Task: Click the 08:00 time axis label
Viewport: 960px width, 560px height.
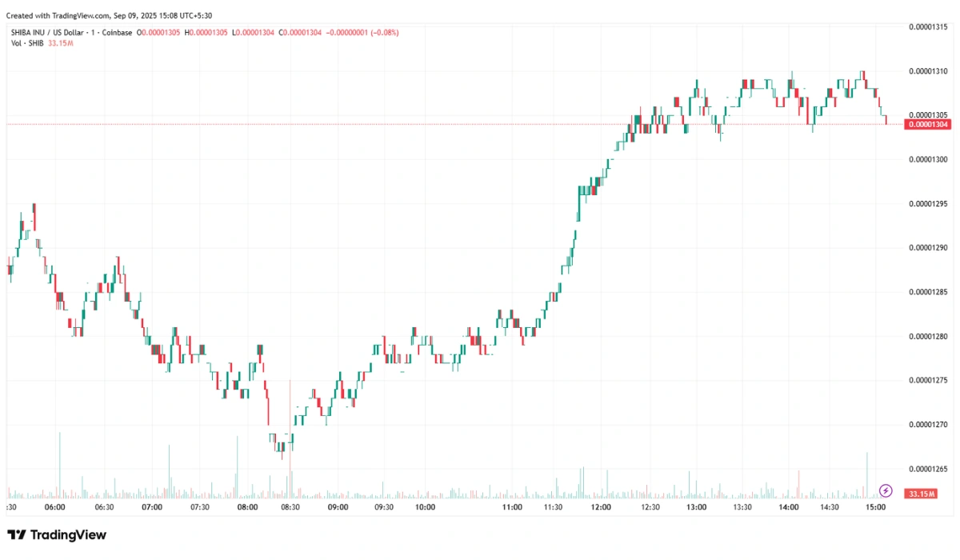Action: 248,507
